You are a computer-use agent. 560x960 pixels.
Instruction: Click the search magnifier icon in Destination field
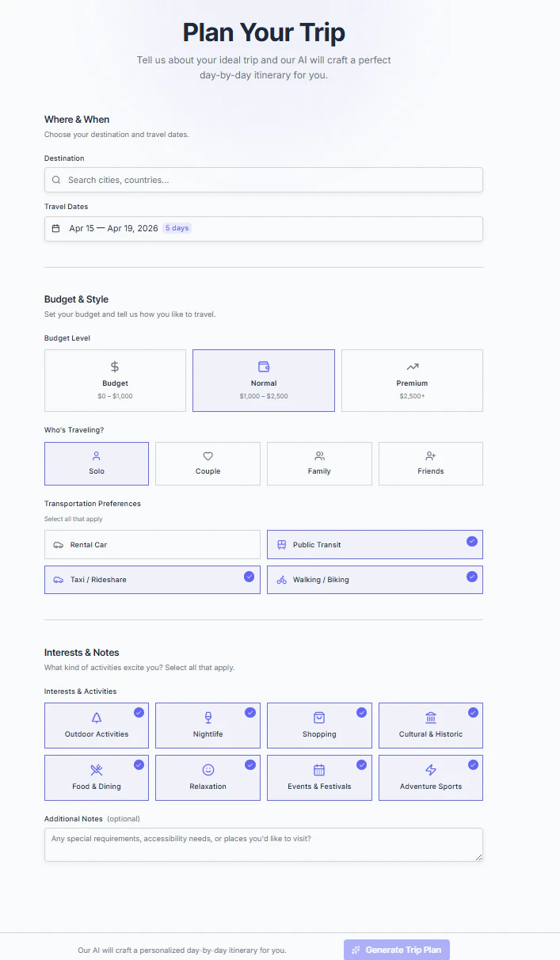(55, 180)
